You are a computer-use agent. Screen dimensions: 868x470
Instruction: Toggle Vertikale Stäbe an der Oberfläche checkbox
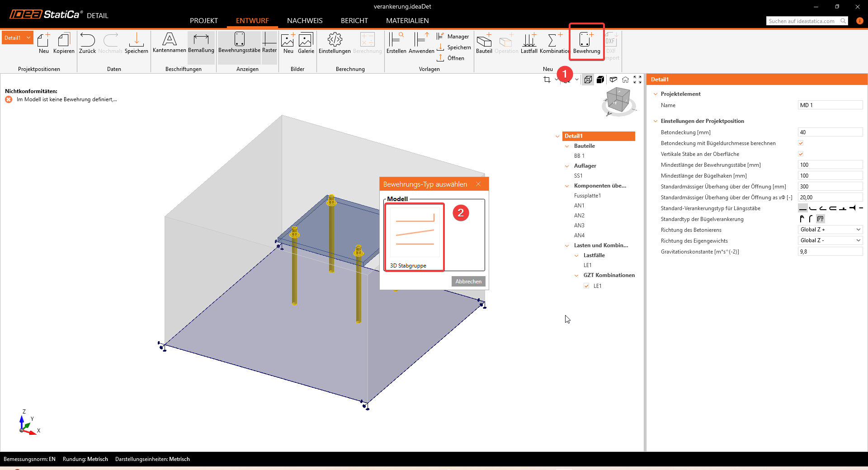tap(801, 154)
